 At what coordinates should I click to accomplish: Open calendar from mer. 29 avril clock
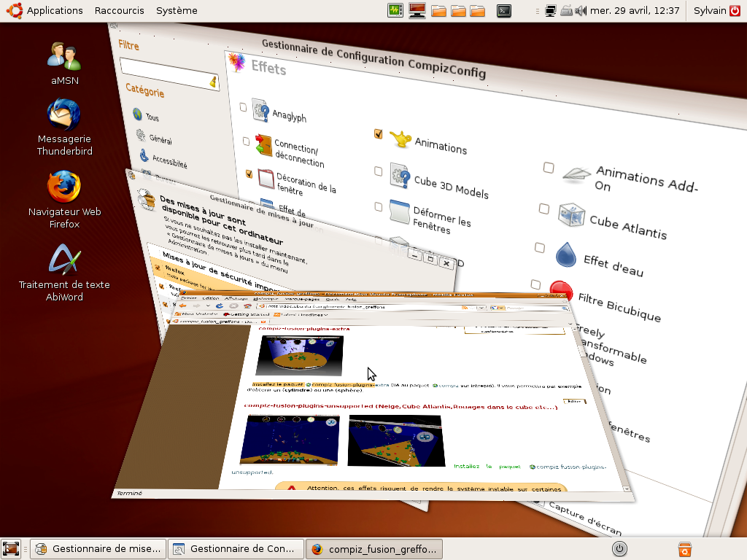pos(635,10)
